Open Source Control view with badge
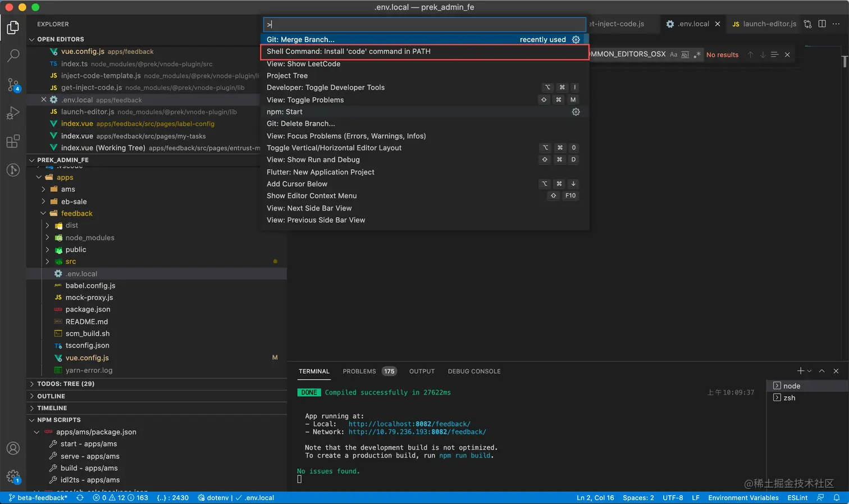The image size is (849, 504). pos(13,85)
